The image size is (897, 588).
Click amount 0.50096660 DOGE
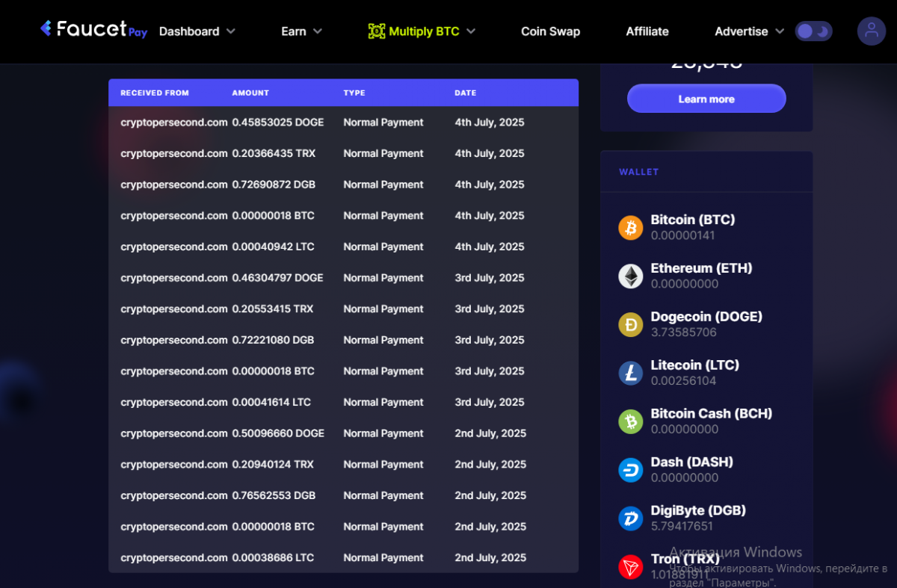point(278,433)
